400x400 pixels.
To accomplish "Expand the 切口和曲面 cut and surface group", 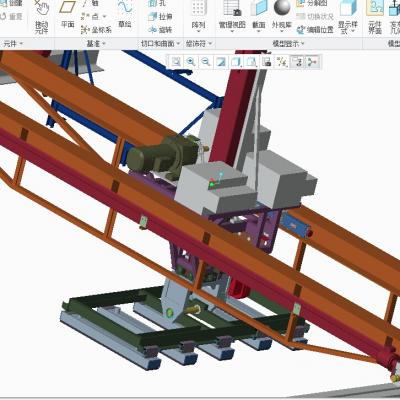I will 160,44.
